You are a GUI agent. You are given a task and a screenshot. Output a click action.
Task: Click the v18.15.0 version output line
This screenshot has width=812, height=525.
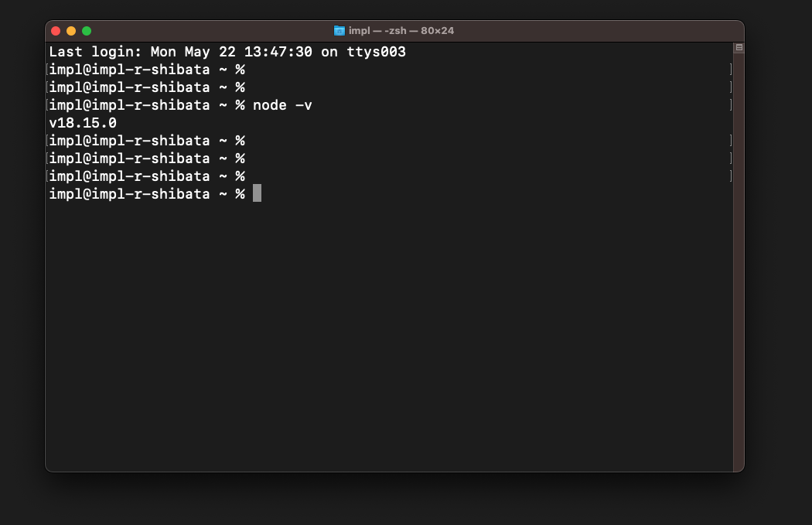83,123
